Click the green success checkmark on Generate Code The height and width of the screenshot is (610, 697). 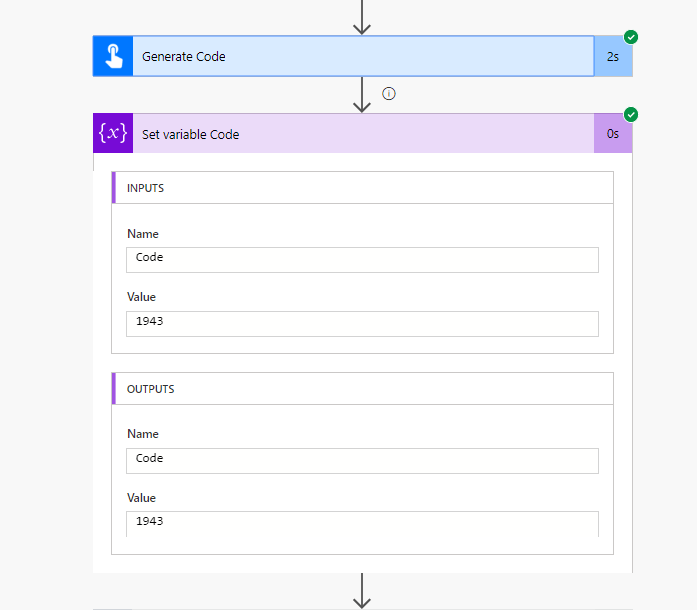[631, 37]
